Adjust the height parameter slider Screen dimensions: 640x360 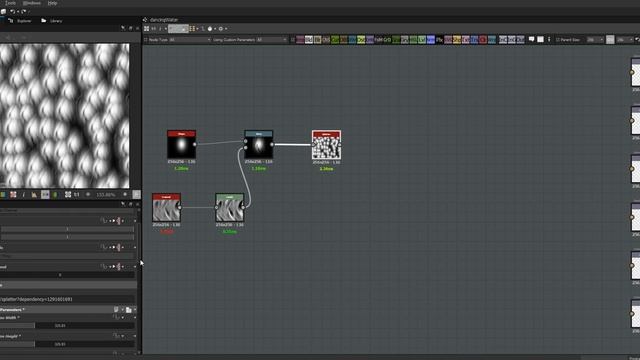point(67,344)
